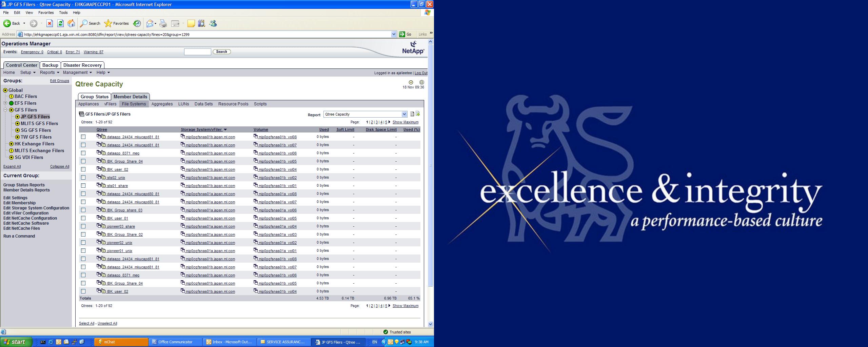Open the IE Search magnifier toolbar button
The width and height of the screenshot is (868, 347).
90,23
